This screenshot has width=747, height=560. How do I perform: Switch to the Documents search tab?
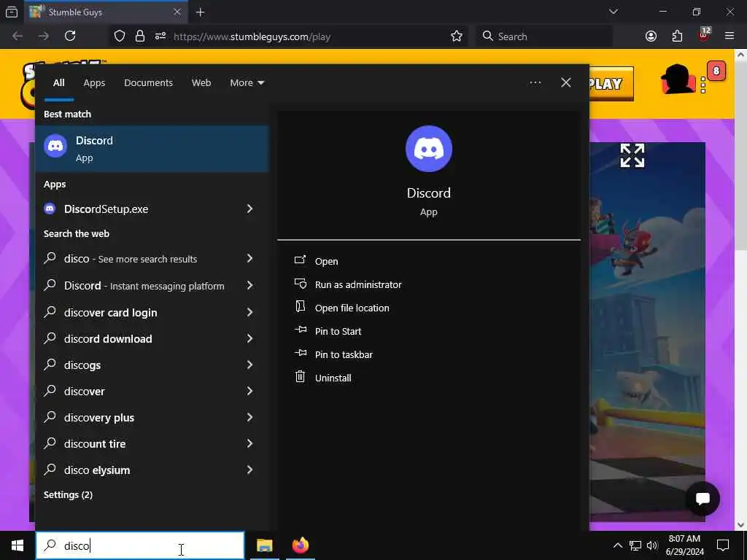148,82
